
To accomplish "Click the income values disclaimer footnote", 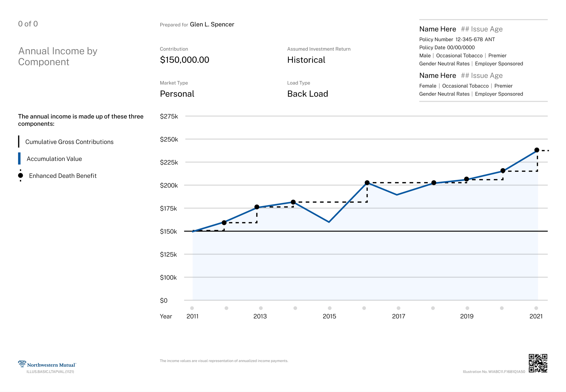I will coord(224,361).
